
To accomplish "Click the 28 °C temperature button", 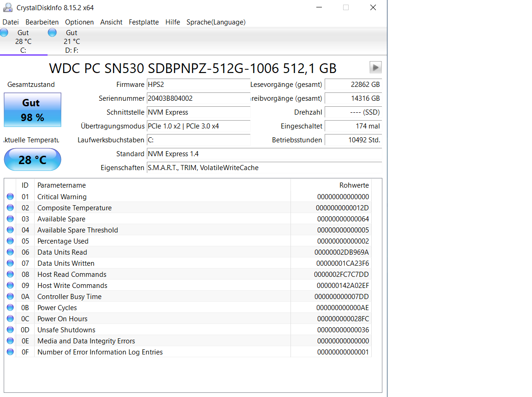I will click(33, 159).
